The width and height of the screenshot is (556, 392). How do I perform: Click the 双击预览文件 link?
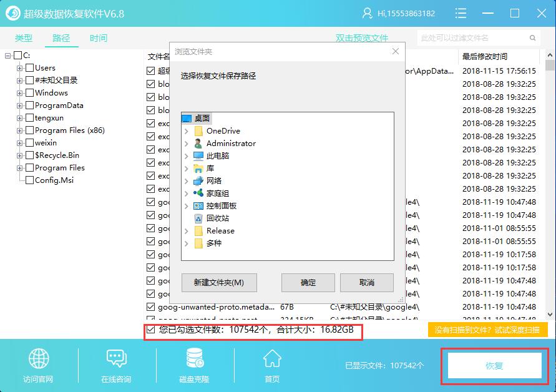click(362, 38)
